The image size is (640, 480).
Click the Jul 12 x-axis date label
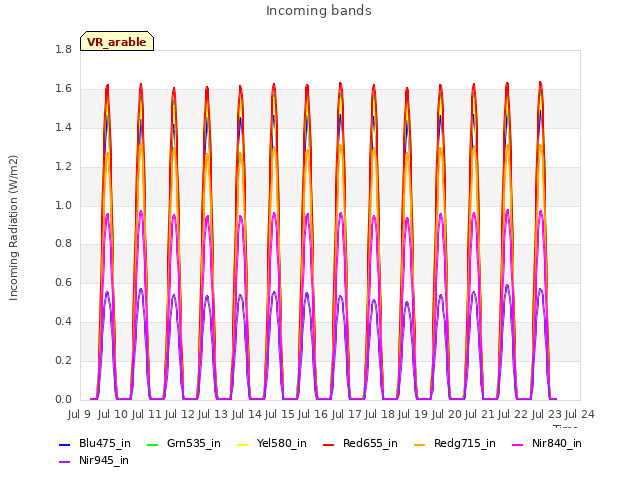pyautogui.click(x=180, y=414)
